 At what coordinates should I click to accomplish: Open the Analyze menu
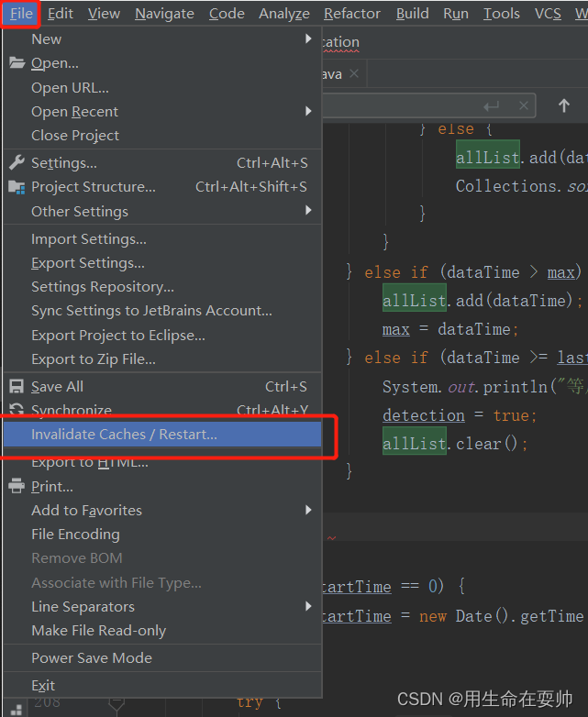pyautogui.click(x=284, y=14)
